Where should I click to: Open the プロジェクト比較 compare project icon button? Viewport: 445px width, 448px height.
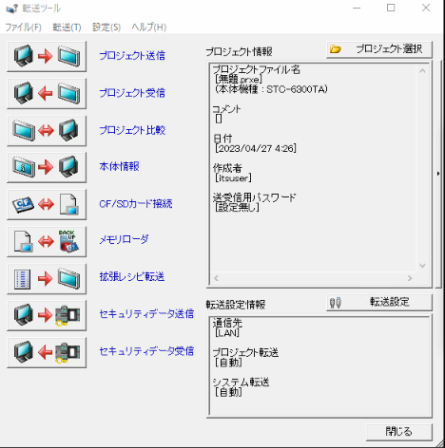[47, 130]
